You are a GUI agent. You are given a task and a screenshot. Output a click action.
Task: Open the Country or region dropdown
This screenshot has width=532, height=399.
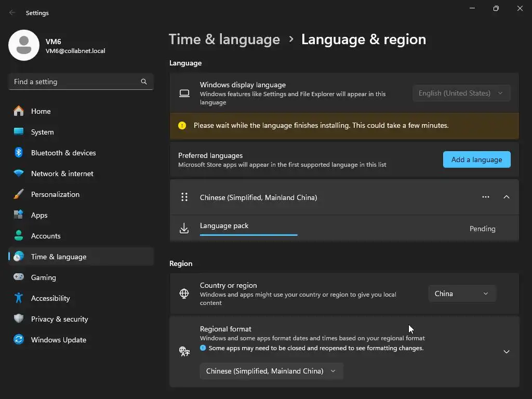click(x=462, y=294)
